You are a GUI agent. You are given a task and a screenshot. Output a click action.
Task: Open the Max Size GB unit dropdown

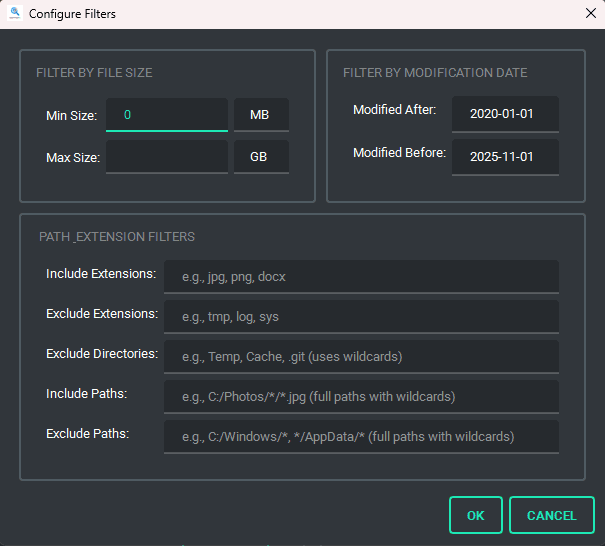[x=261, y=157]
